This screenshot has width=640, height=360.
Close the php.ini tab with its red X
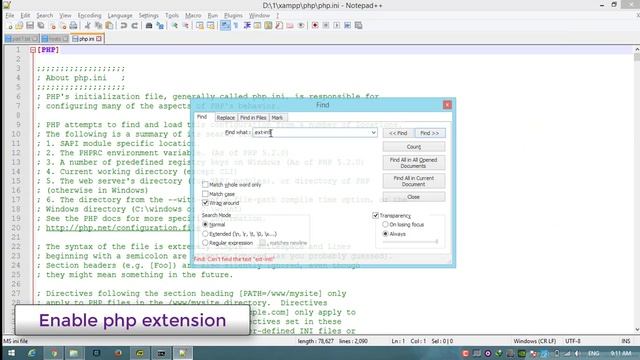point(99,39)
